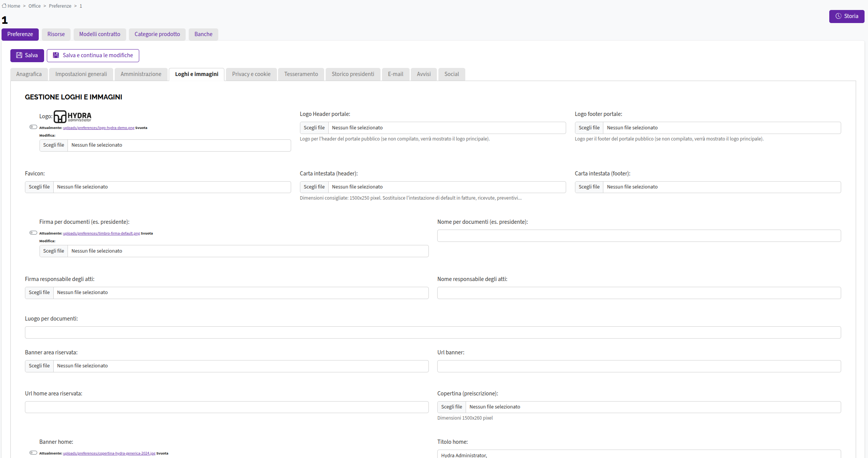868x458 pixels.
Task: Click the Salva button
Action: pos(27,55)
